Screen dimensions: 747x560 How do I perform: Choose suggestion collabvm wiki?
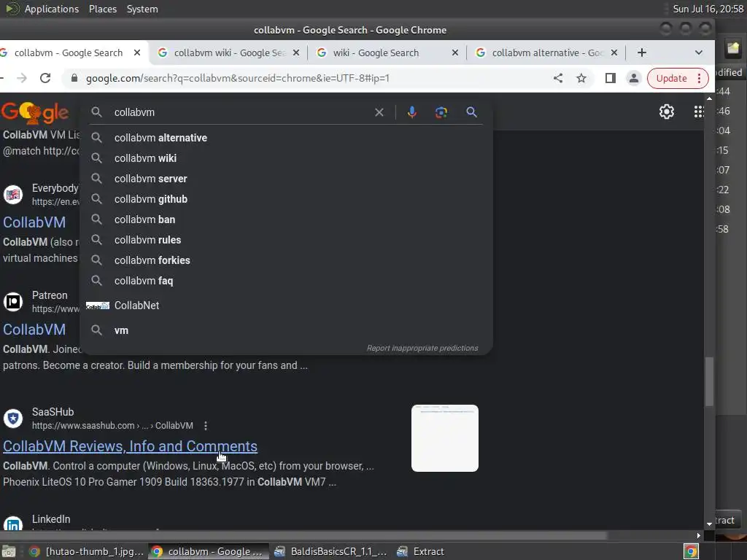point(286,158)
